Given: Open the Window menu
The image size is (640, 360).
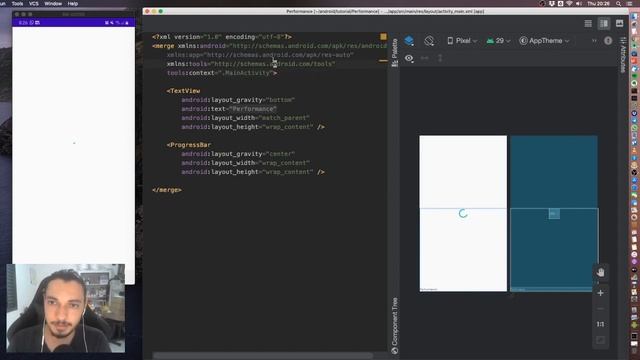Looking at the screenshot, I should point(53,3).
